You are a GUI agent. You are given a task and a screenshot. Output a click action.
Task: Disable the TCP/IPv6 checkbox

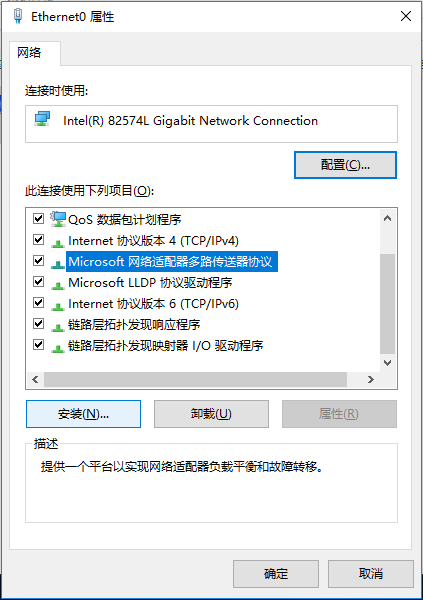38,303
